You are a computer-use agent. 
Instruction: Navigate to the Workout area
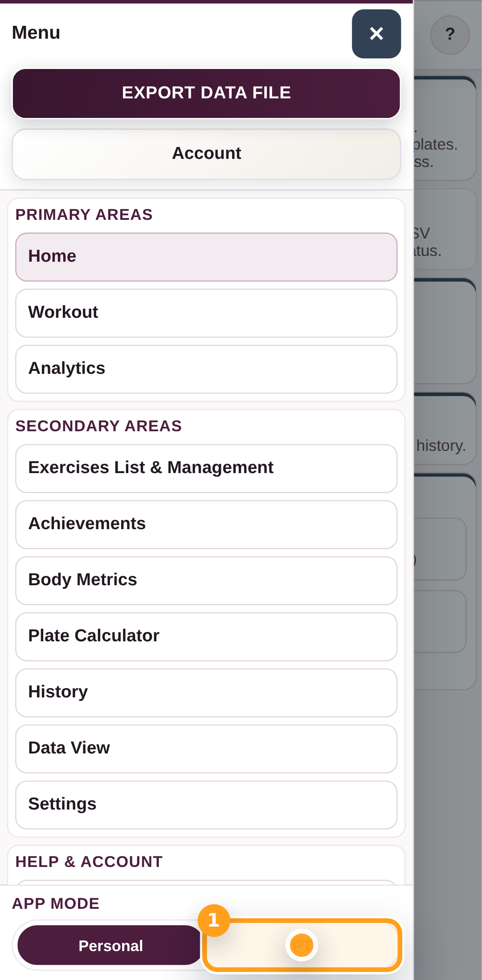206,313
